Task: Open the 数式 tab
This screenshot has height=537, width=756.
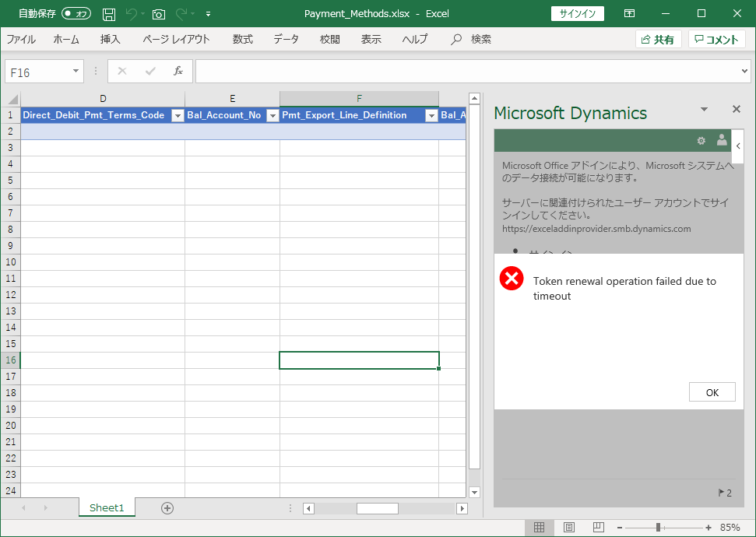Action: pos(242,39)
